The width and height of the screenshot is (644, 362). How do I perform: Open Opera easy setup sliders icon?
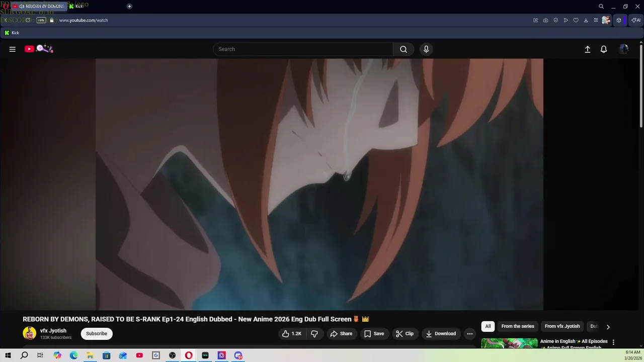coord(596,20)
